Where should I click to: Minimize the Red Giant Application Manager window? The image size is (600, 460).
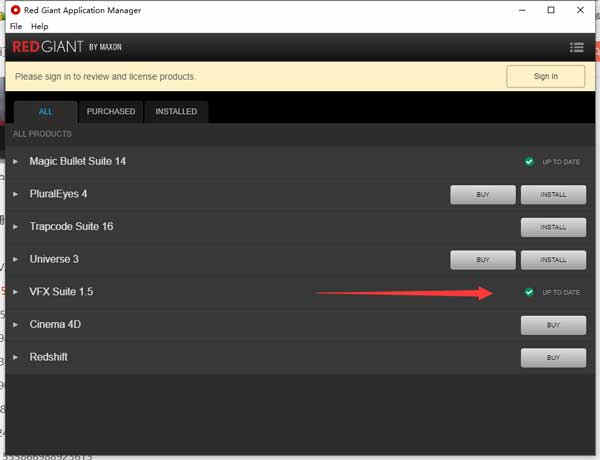[x=522, y=10]
